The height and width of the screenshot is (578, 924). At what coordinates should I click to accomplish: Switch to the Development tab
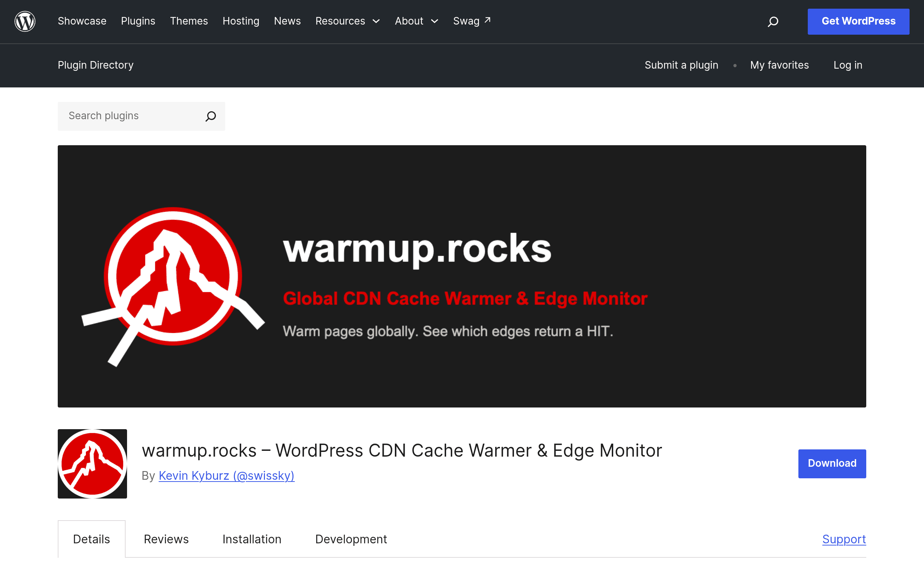coord(351,539)
